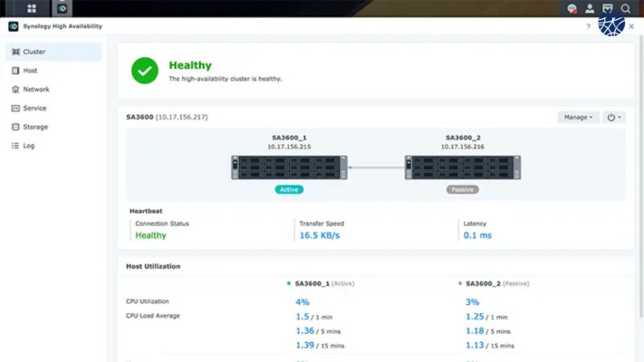Image resolution: width=644 pixels, height=362 pixels.
Task: Click the Host Utilization heading
Action: (x=153, y=266)
